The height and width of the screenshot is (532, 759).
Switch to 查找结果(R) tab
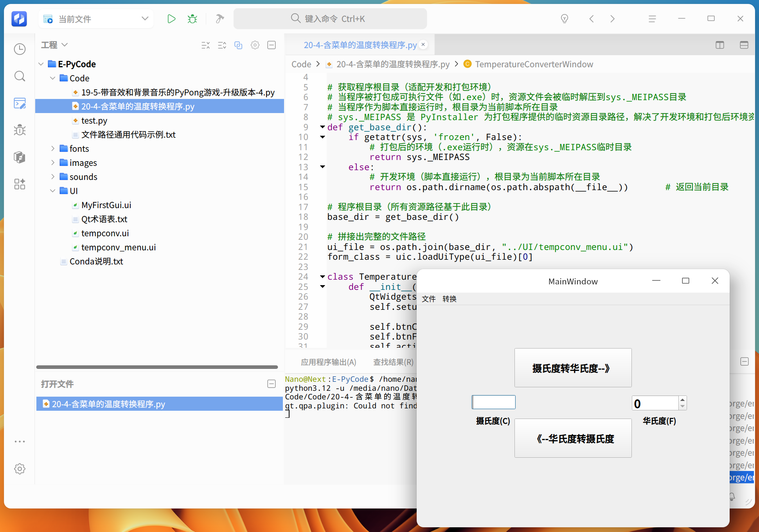pyautogui.click(x=393, y=362)
